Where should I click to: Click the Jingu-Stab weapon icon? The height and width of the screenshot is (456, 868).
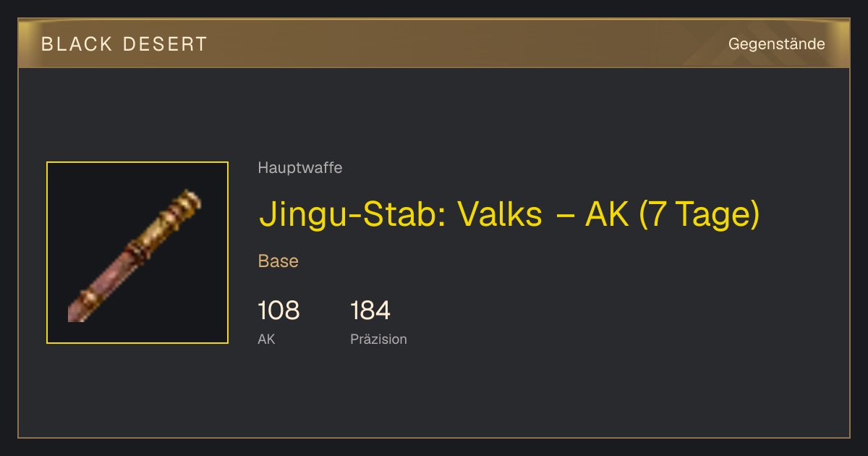pyautogui.click(x=135, y=256)
